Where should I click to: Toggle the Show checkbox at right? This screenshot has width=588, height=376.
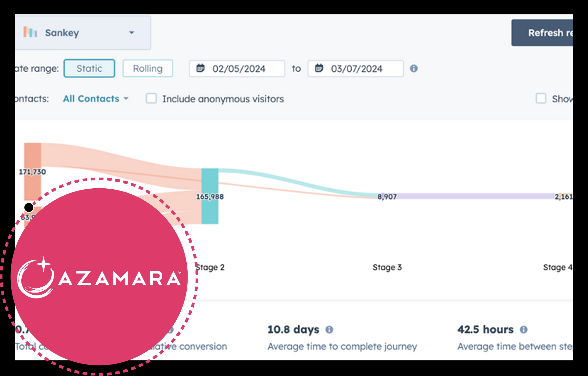541,98
